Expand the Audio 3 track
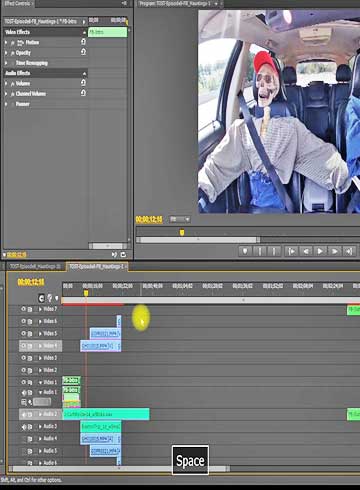Image resolution: width=360 pixels, height=490 pixels. coord(40,427)
